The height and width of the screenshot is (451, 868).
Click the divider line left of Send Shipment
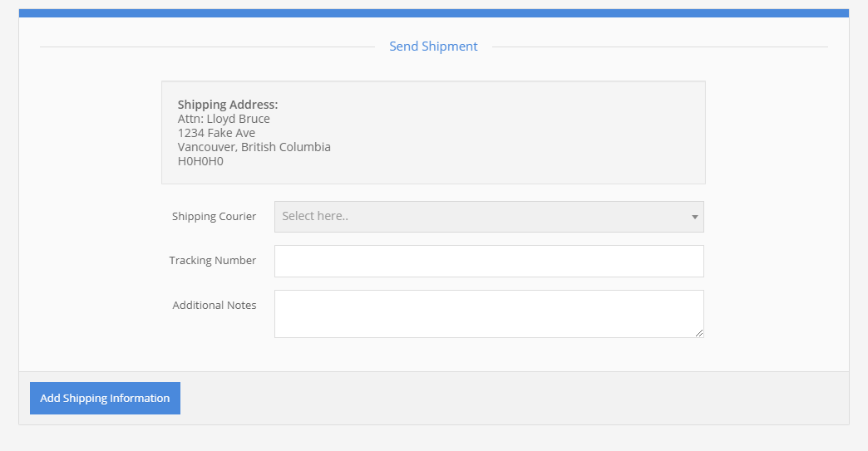click(208, 47)
